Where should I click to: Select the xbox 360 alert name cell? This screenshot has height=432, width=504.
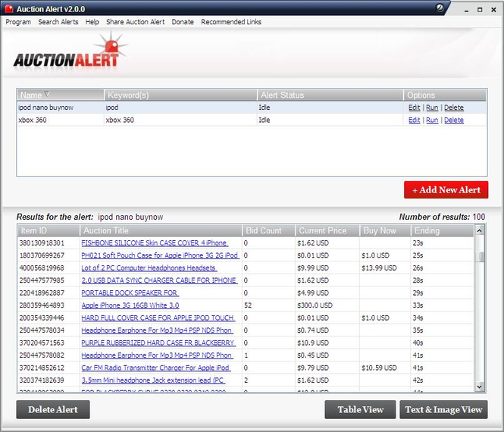tap(60, 120)
